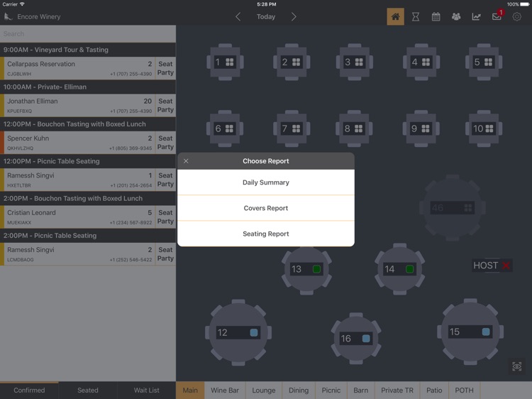Open the mail inbox with notification badge
Screen dimensions: 532x399
[x=497, y=16]
